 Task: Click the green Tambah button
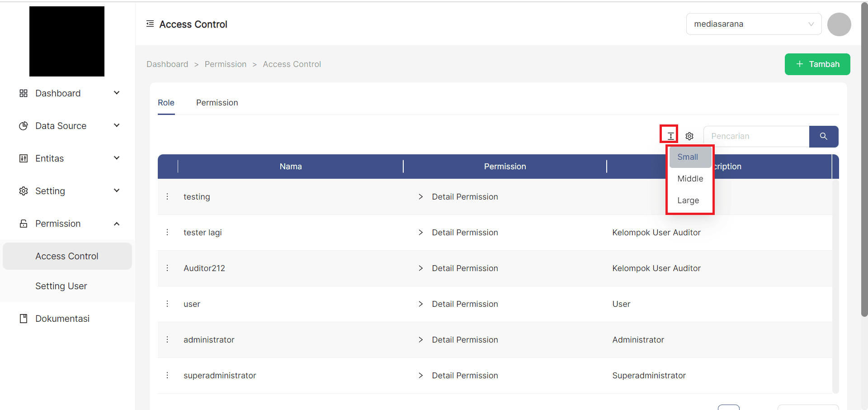click(x=817, y=64)
